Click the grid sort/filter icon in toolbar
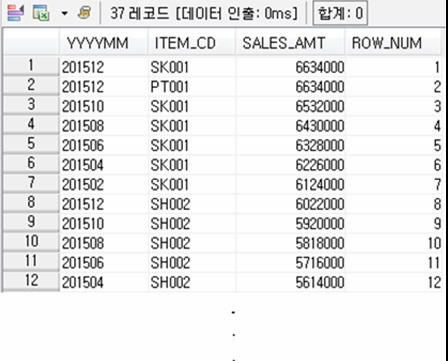This screenshot has height=361, width=448. [x=16, y=13]
